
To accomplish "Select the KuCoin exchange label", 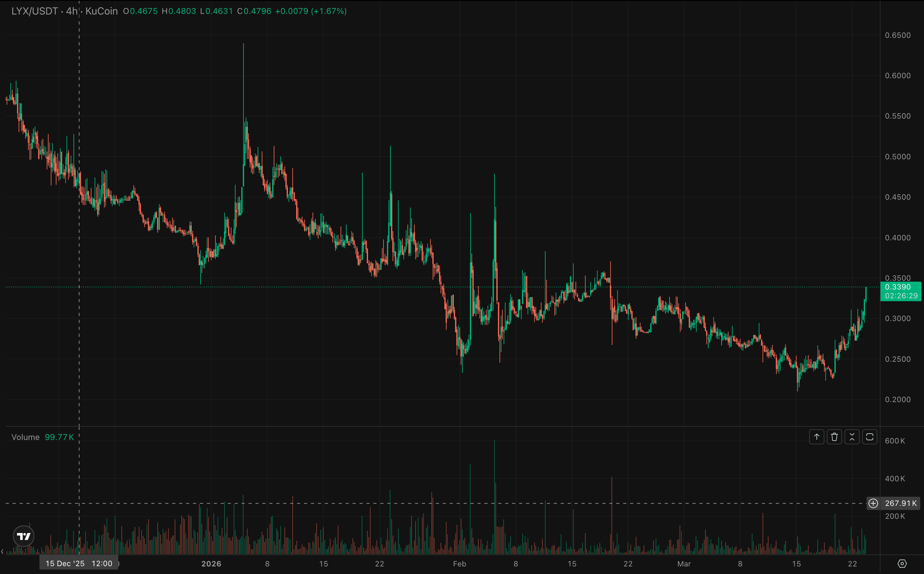I will point(101,11).
